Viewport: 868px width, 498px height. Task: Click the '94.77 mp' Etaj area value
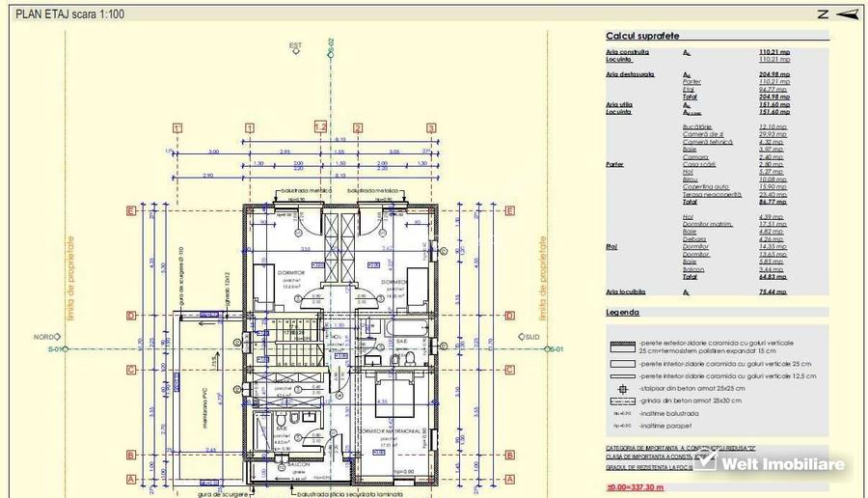click(773, 89)
